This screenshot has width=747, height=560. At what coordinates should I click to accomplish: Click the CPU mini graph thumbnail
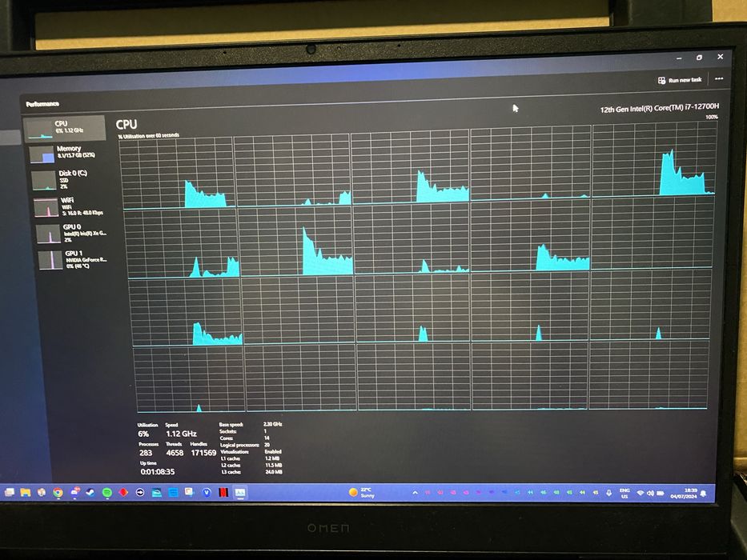39,130
